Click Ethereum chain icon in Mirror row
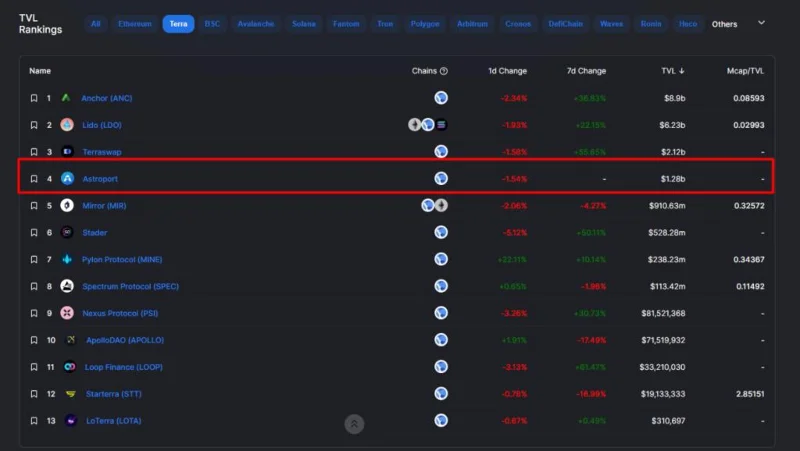Image resolution: width=800 pixels, height=451 pixels. (442, 205)
